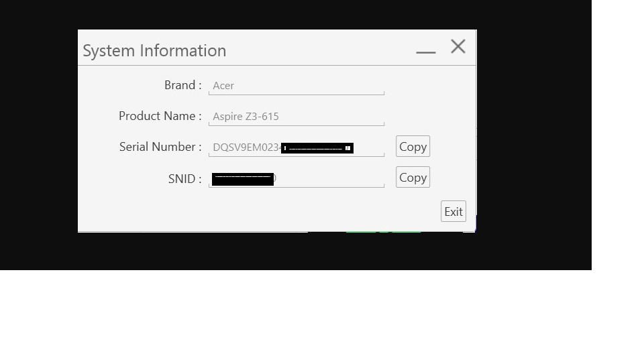Image resolution: width=644 pixels, height=362 pixels.
Task: Click the 'Brand :' label
Action: click(x=182, y=85)
